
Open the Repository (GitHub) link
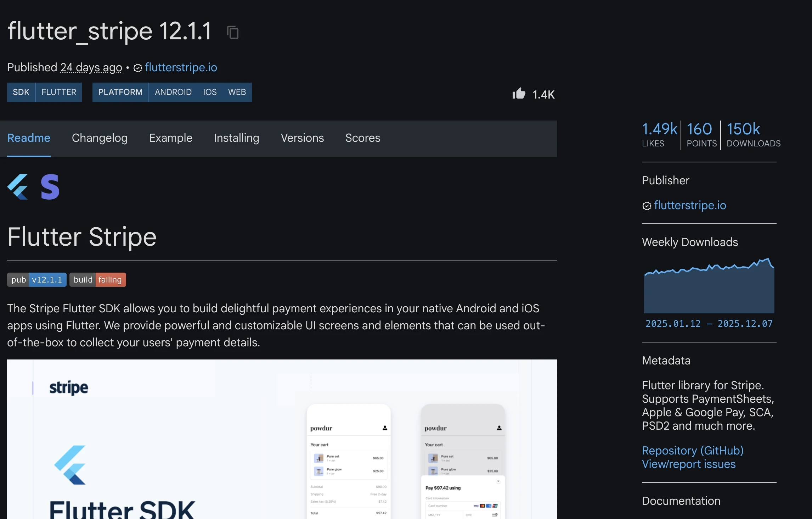pos(693,451)
